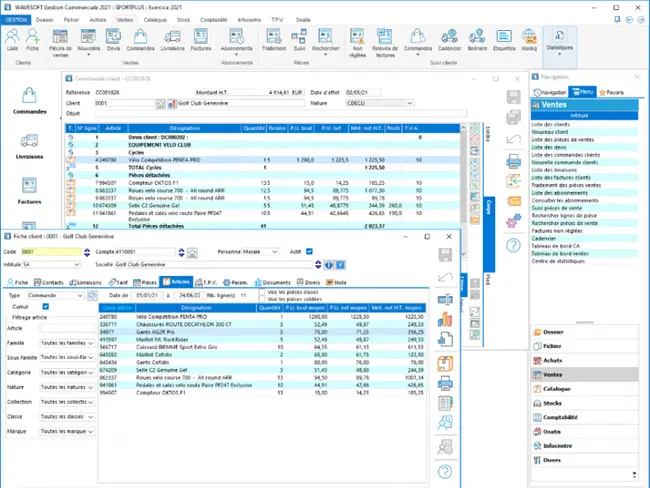Switch to the Favoris navigation tab

tap(611, 92)
